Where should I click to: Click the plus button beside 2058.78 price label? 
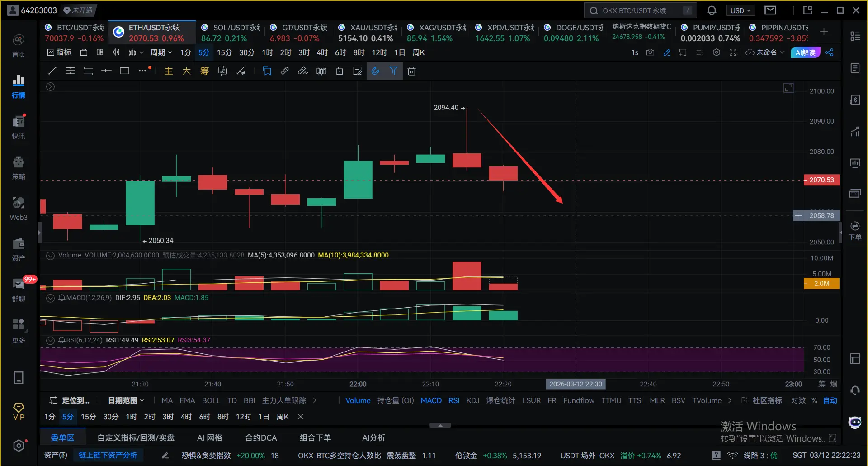[x=798, y=216]
